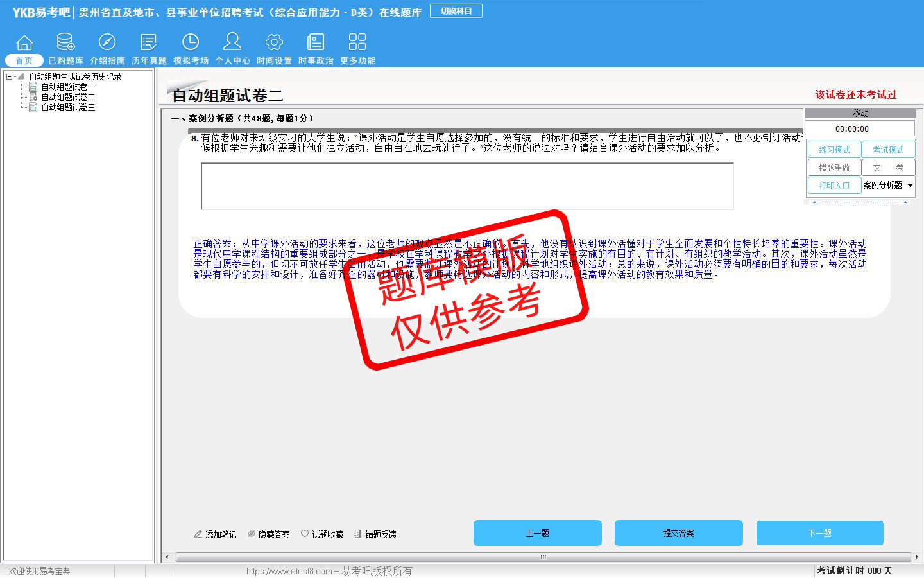Screen dimensions: 924x578
Task: Click the 首页 home icon
Action: [24, 43]
